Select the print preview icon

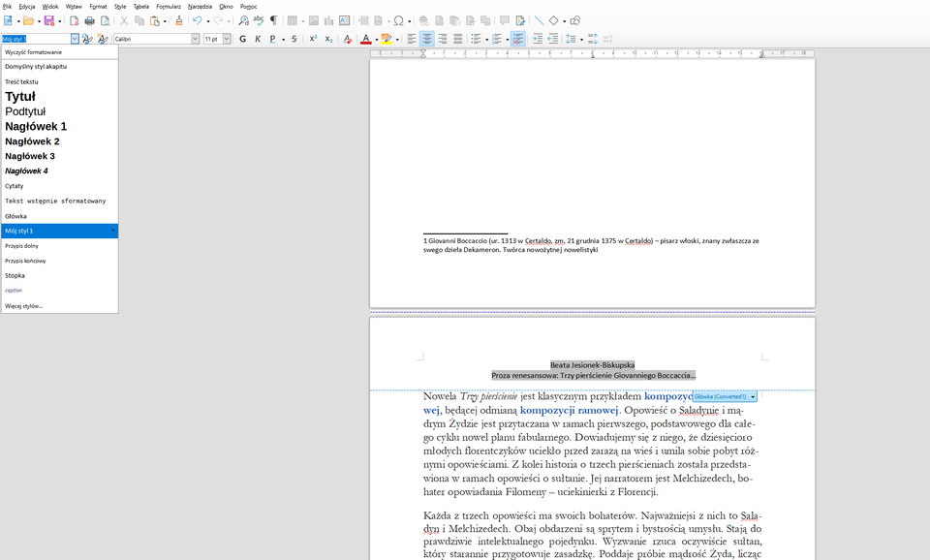point(107,19)
